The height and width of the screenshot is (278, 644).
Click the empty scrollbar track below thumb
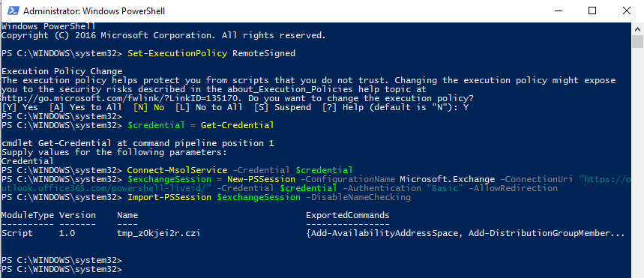(x=637, y=164)
